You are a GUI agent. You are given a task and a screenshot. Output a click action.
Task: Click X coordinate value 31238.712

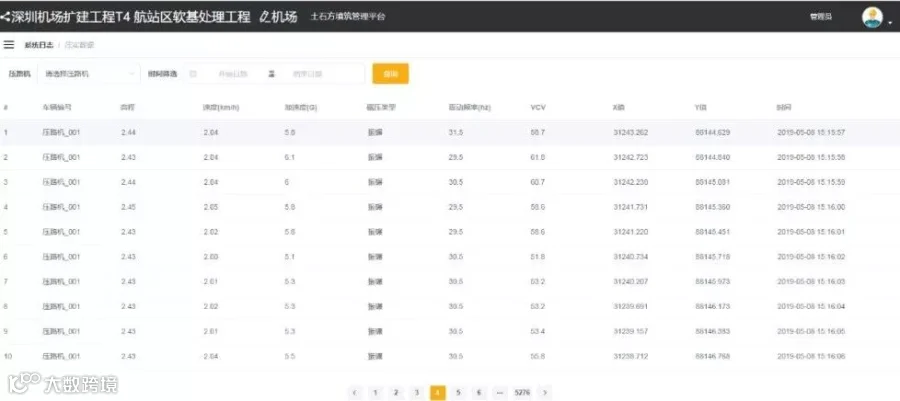630,356
